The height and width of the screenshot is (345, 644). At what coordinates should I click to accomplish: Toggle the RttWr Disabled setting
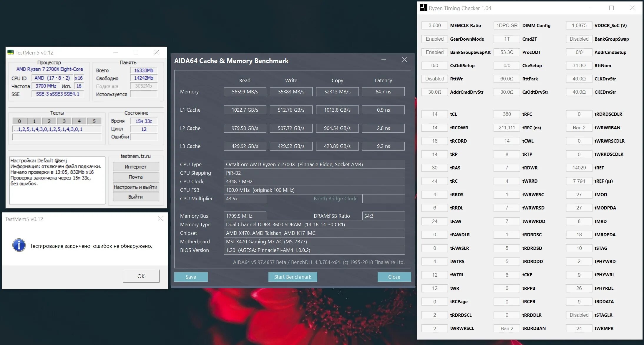434,79
